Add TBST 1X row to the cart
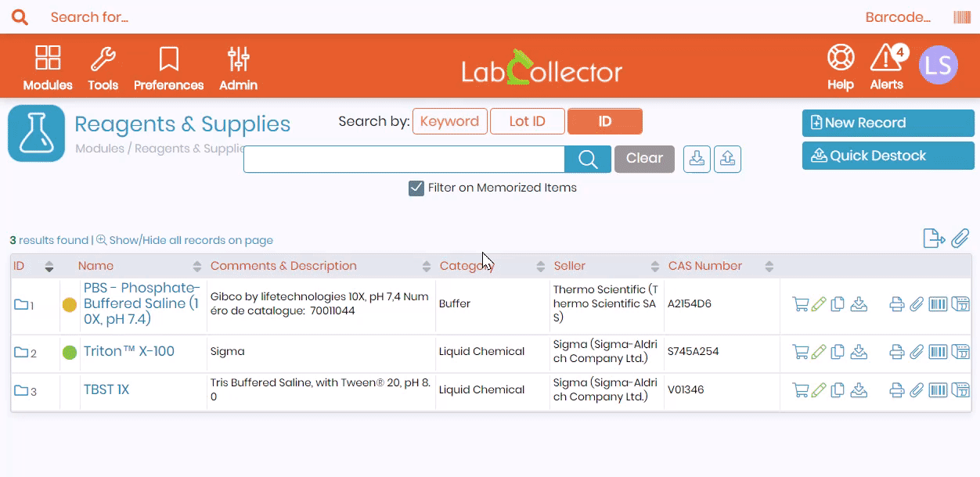Screen dimensions: 980x477 800,389
